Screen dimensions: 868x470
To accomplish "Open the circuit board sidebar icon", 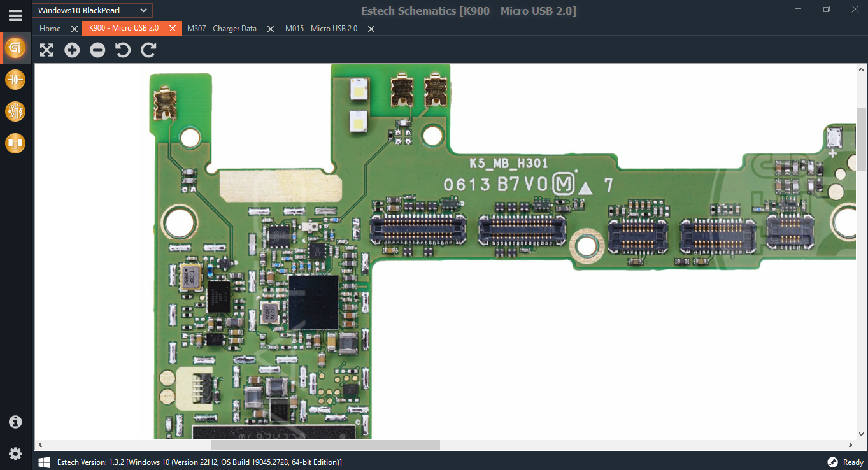I will pos(15,111).
